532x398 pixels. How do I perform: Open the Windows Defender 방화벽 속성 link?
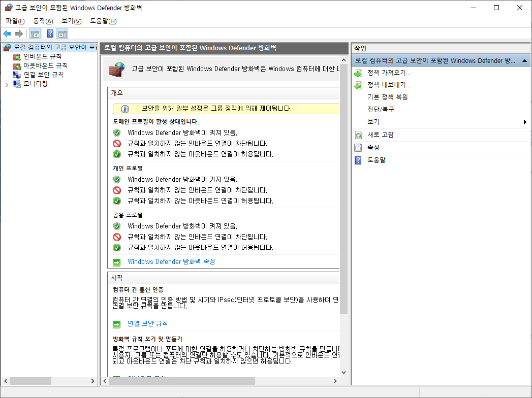pos(171,262)
